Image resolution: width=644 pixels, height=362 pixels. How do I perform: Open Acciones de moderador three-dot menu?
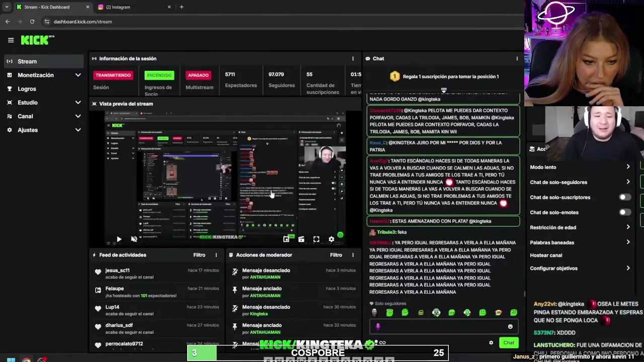(353, 255)
